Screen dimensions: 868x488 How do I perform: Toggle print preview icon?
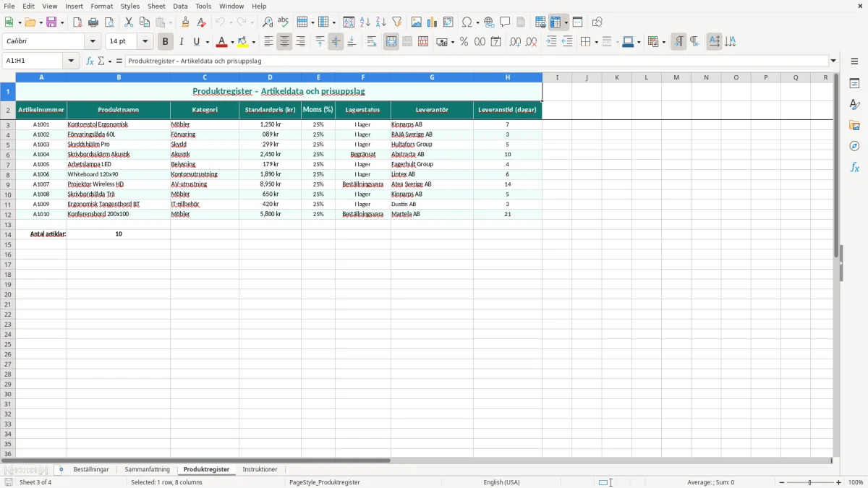click(109, 22)
